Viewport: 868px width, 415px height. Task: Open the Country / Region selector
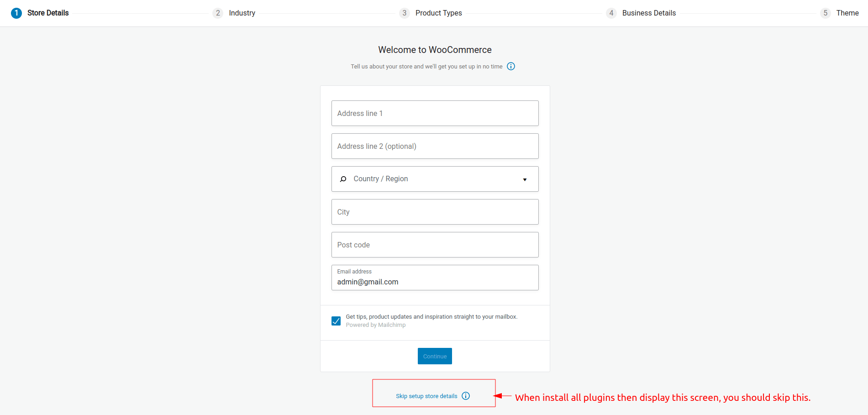point(435,179)
